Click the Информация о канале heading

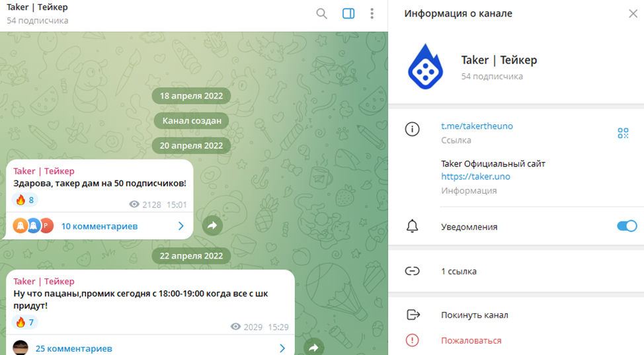(x=458, y=14)
